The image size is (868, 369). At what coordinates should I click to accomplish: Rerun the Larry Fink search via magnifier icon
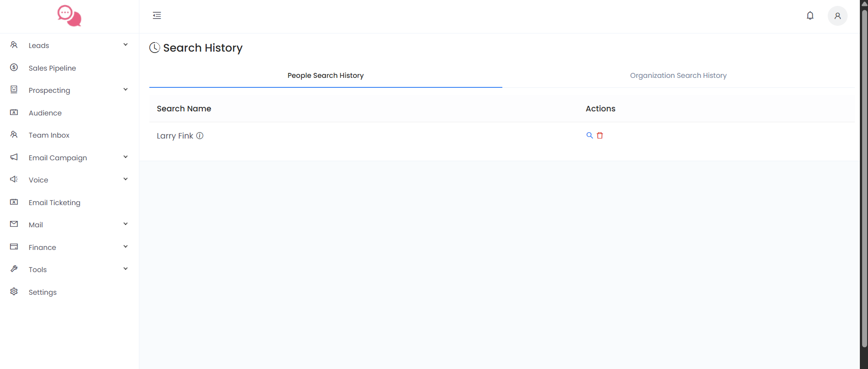tap(590, 135)
